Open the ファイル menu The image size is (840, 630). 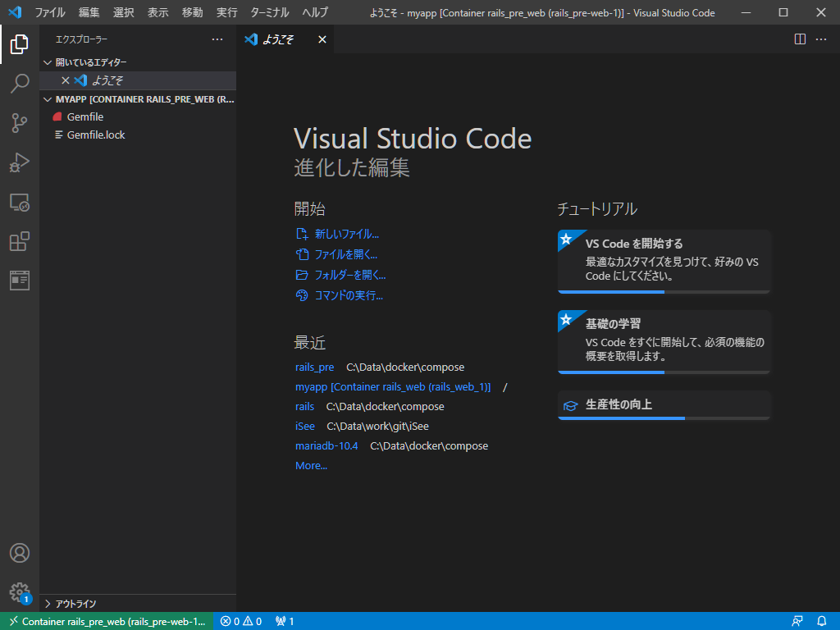click(50, 12)
